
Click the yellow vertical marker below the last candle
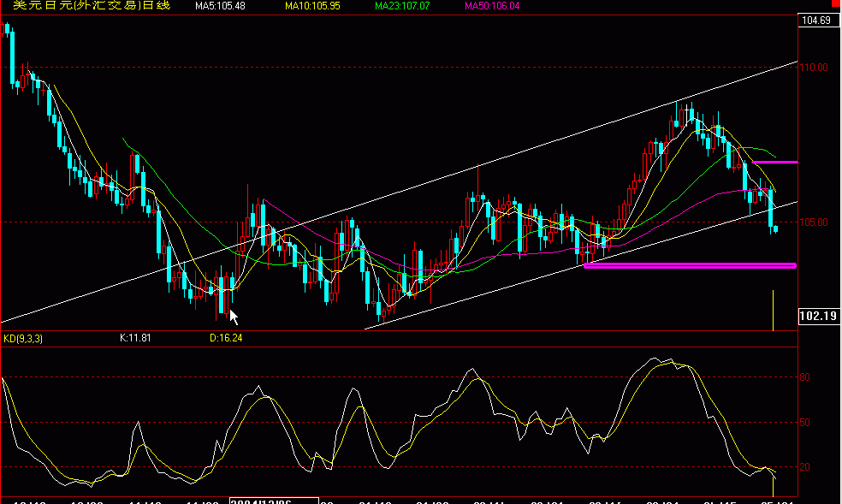(773, 311)
